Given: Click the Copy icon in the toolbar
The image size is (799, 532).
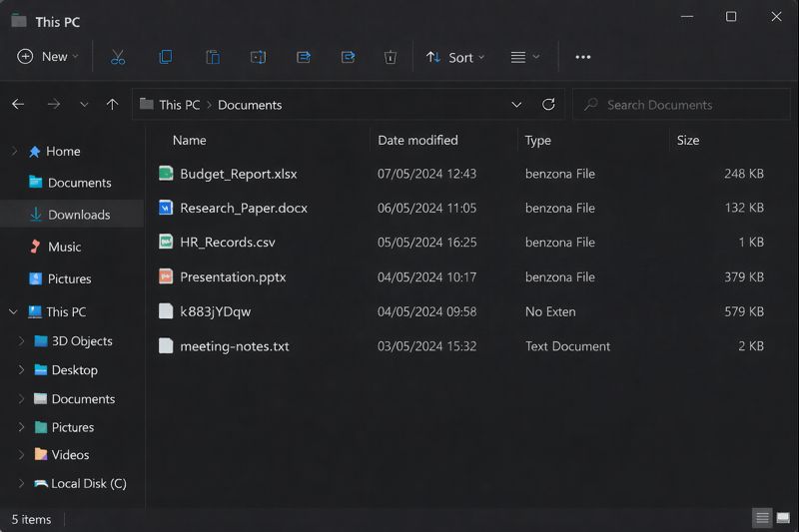Looking at the screenshot, I should 166,57.
